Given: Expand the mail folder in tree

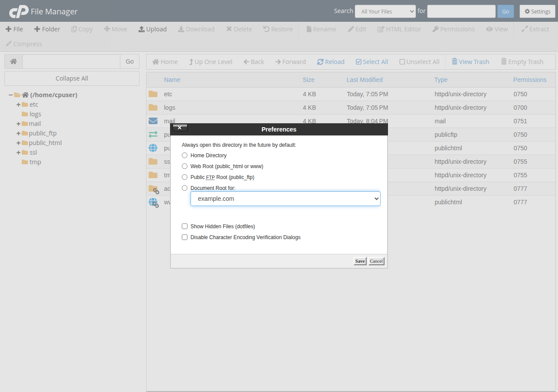Looking at the screenshot, I should point(18,124).
